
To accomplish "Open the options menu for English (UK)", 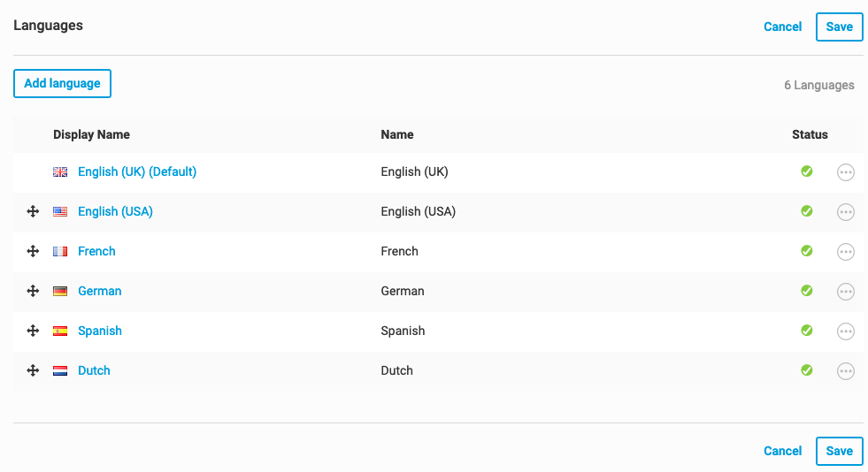I will tap(846, 172).
